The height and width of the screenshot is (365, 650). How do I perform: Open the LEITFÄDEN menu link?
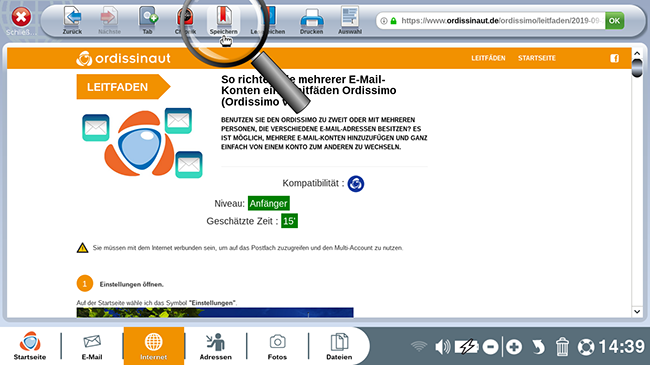[x=488, y=58]
